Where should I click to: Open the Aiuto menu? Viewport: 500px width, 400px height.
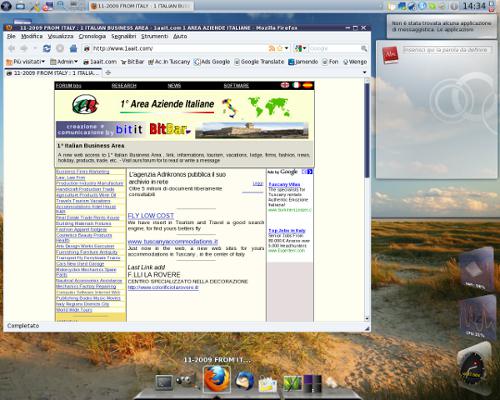coord(180,36)
